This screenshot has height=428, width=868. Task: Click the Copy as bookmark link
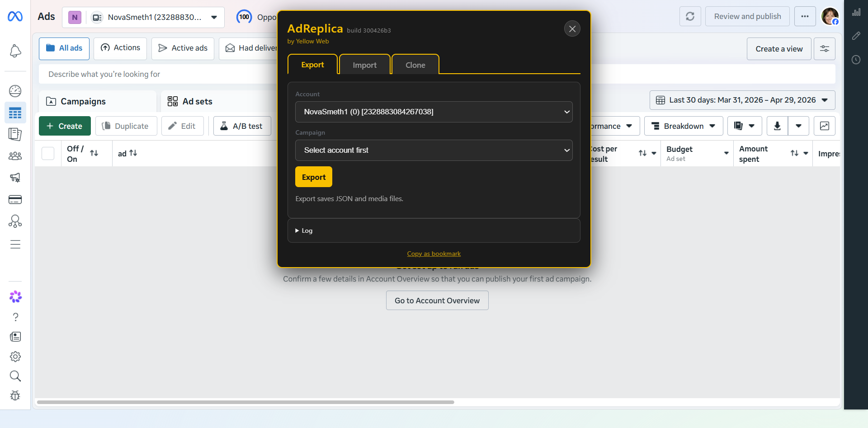pyautogui.click(x=434, y=254)
